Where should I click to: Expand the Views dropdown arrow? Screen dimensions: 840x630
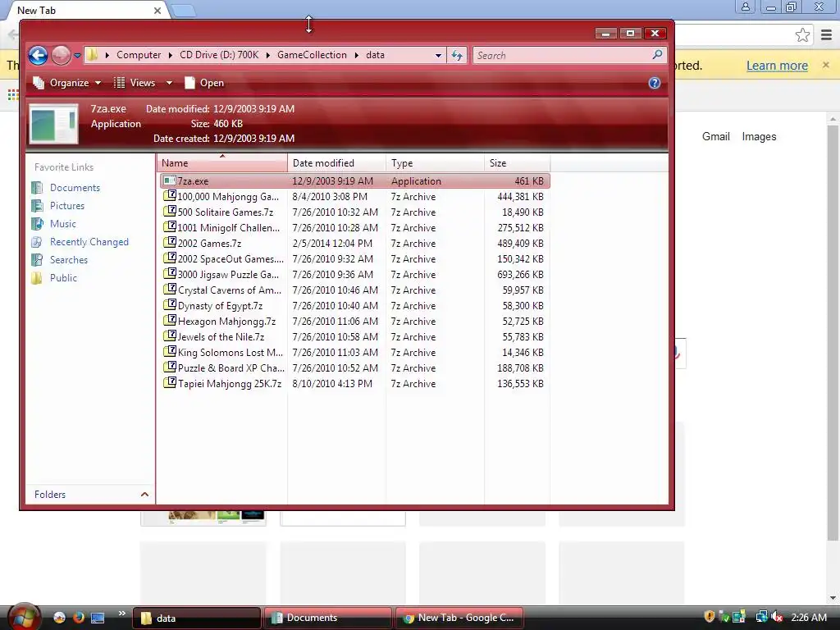point(169,83)
